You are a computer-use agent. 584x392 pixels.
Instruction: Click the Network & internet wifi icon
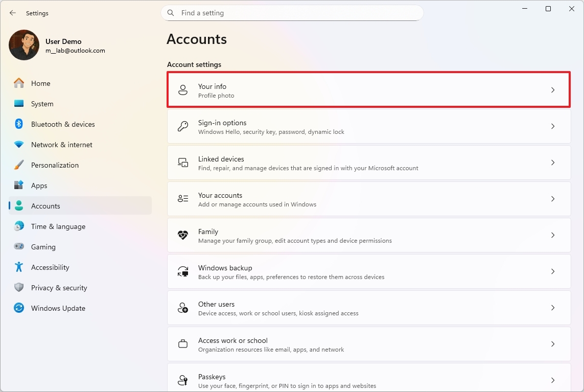point(19,145)
